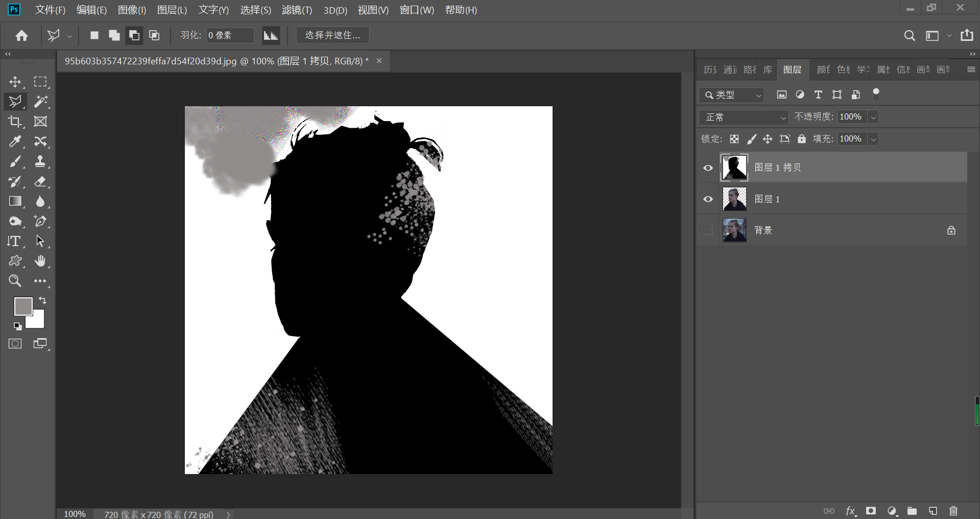The height and width of the screenshot is (519, 980).
Task: Select the Hand tool
Action: (40, 261)
